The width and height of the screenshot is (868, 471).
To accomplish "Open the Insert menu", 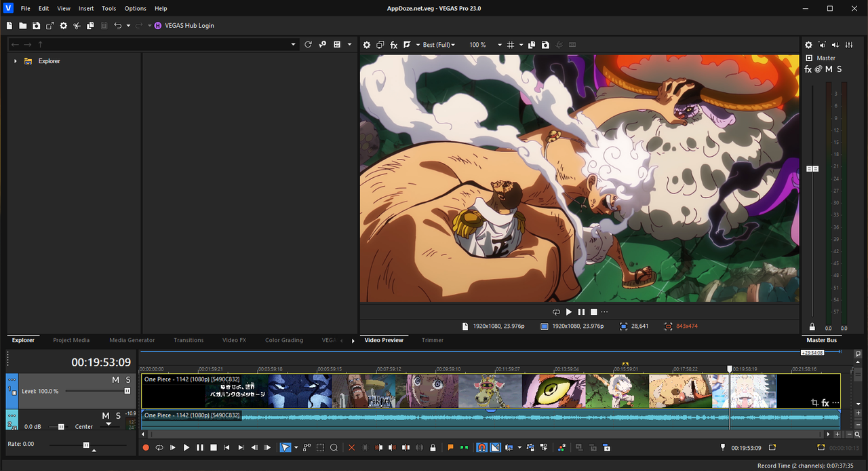I will click(x=86, y=9).
